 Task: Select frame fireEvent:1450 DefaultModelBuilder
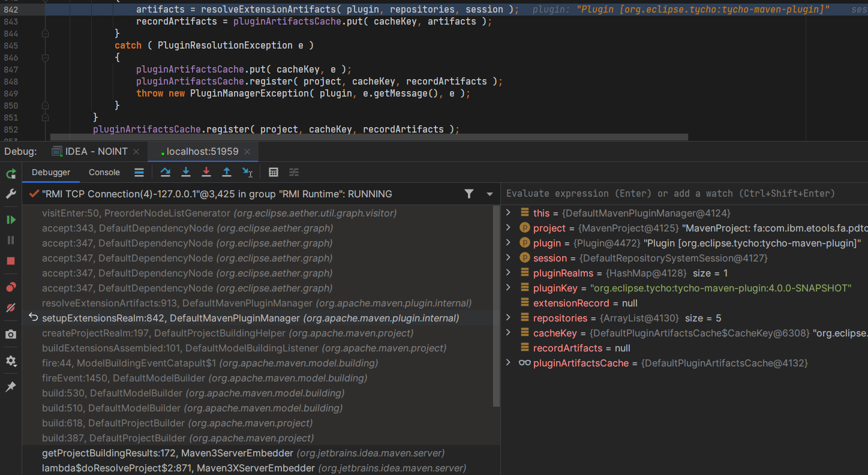[x=258, y=378]
